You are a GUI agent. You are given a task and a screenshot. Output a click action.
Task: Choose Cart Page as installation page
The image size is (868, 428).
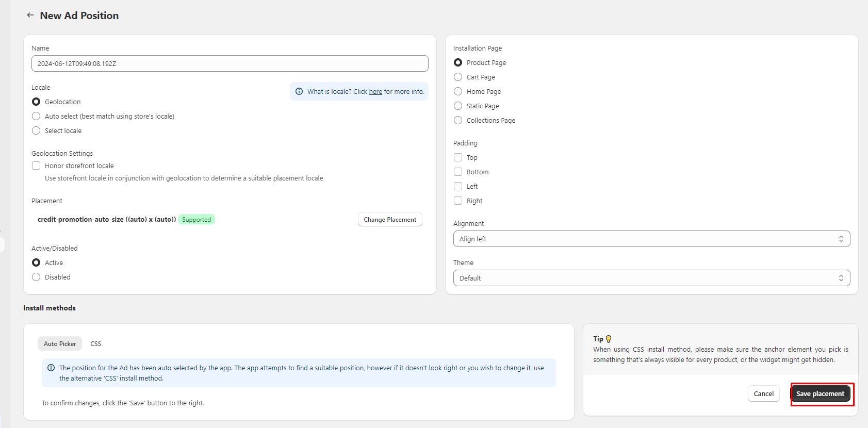[x=458, y=77]
